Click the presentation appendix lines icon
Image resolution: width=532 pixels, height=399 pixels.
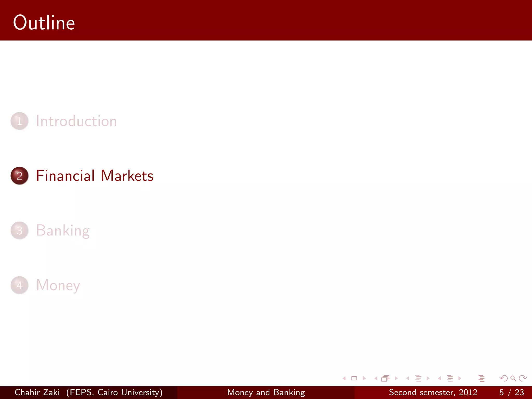[481, 378]
